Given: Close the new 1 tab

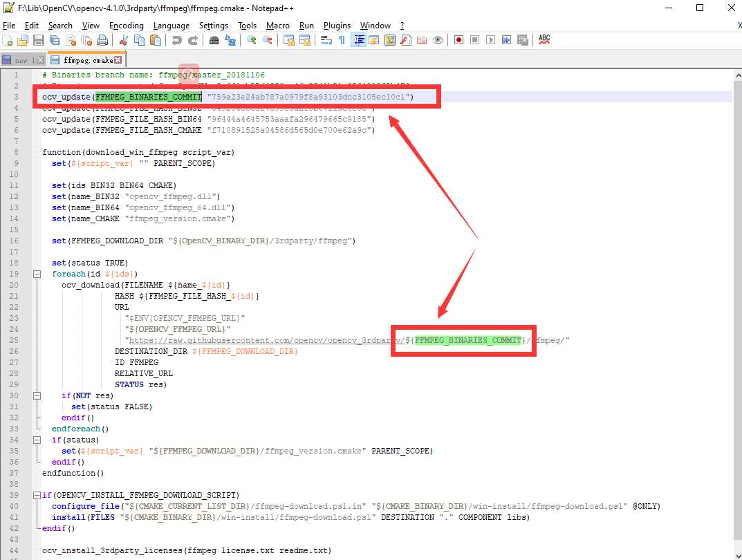Looking at the screenshot, I should tap(41, 60).
